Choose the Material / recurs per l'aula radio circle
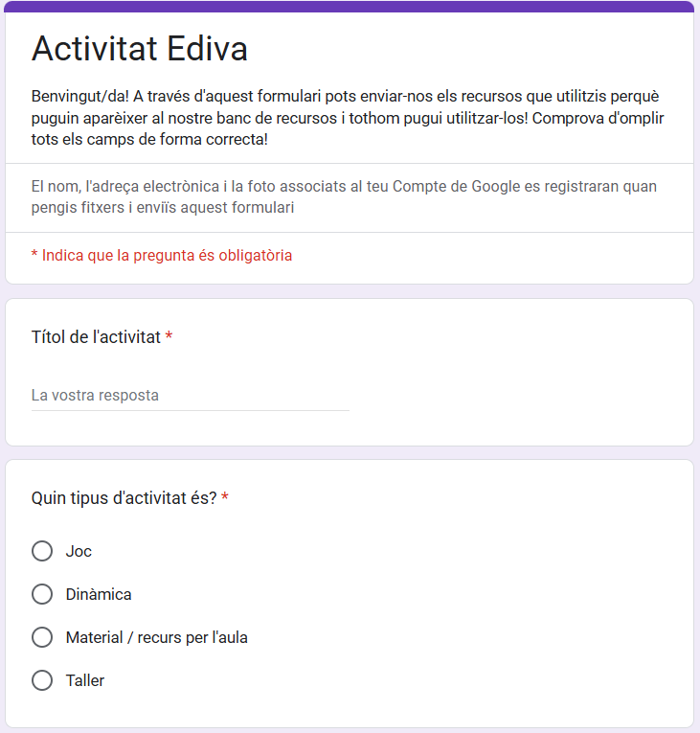700x733 pixels. 42,637
